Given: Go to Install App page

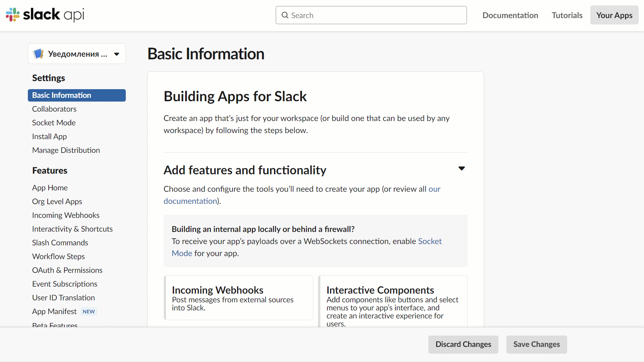Looking at the screenshot, I should (49, 136).
